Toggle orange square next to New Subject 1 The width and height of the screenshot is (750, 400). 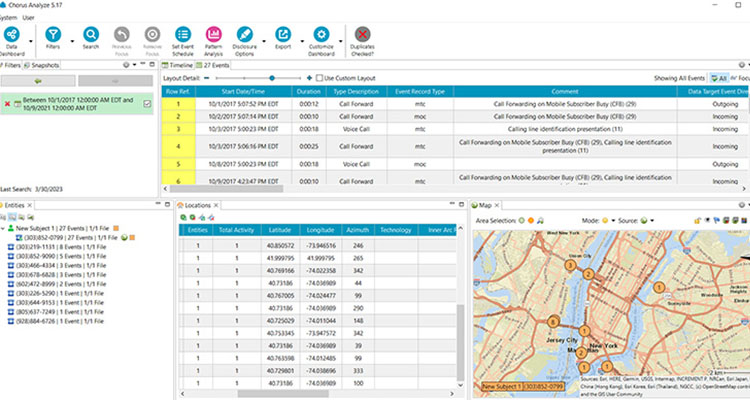pos(116,229)
